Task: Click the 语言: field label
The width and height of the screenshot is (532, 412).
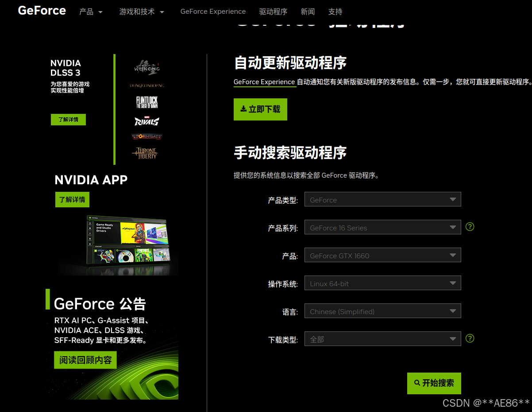Action: (290, 312)
